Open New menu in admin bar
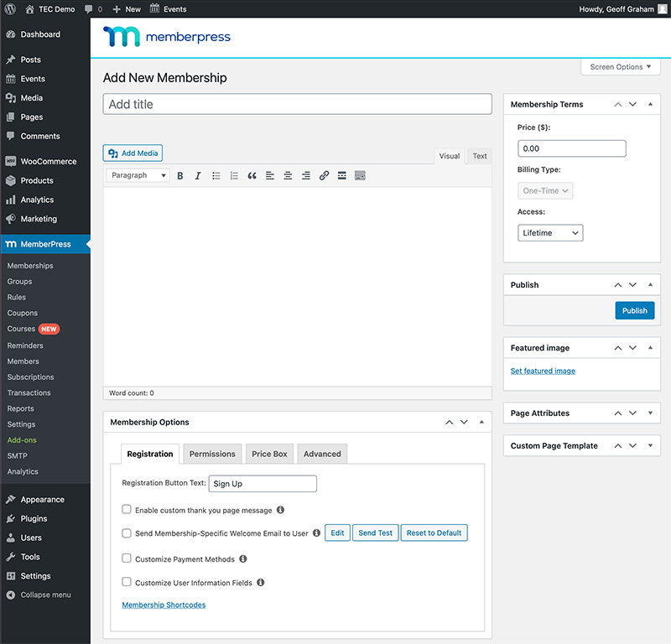 [x=127, y=9]
